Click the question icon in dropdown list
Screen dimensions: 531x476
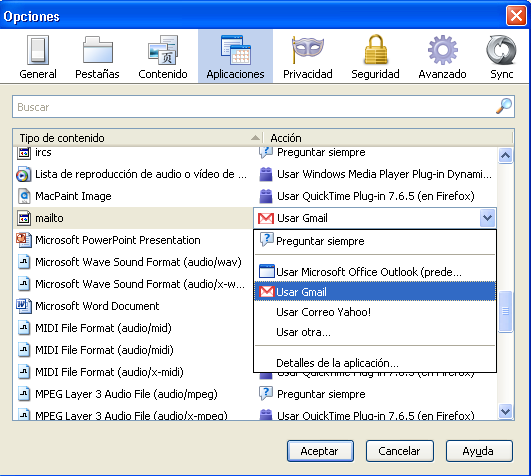[x=267, y=240]
